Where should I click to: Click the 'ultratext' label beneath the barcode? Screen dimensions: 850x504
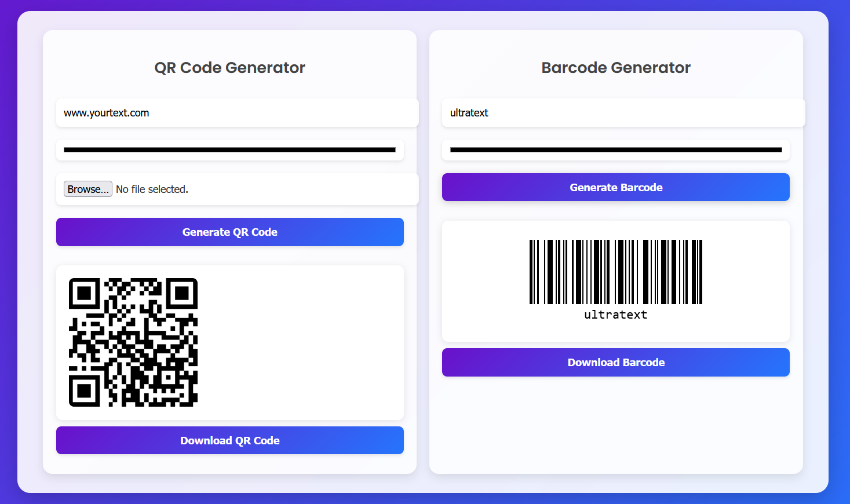[x=616, y=315]
